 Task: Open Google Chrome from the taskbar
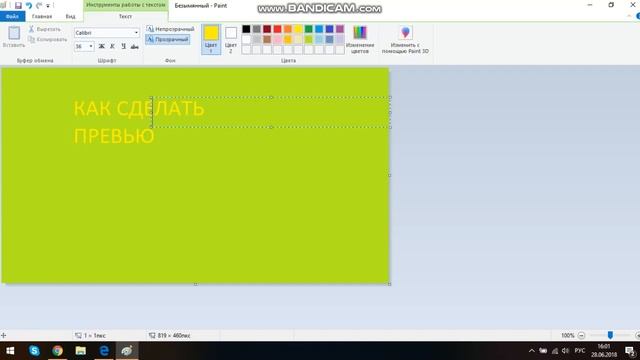tap(58, 351)
